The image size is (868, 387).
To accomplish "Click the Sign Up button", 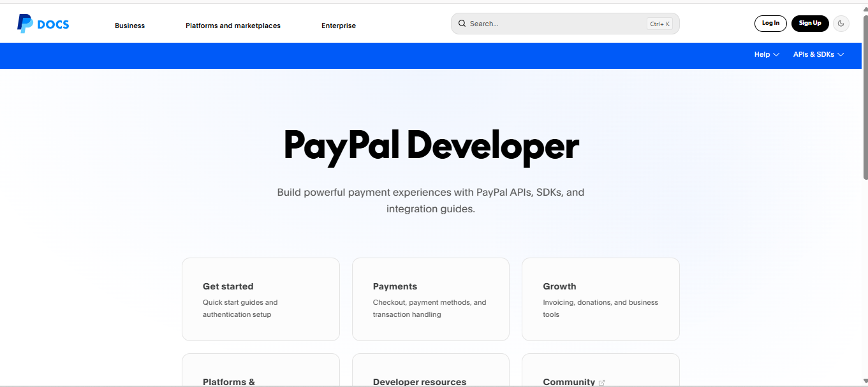I will tap(810, 24).
